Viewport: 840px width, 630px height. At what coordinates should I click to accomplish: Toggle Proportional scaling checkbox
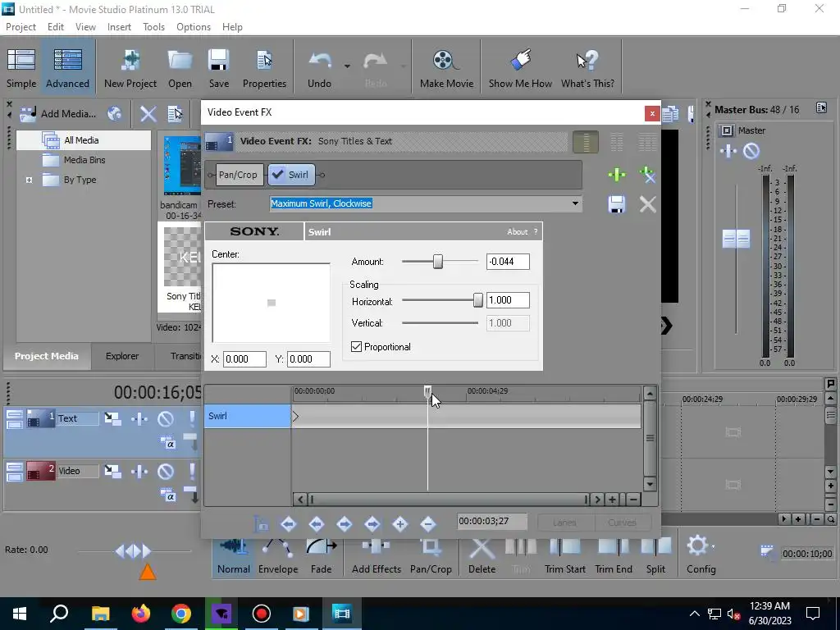pos(356,347)
